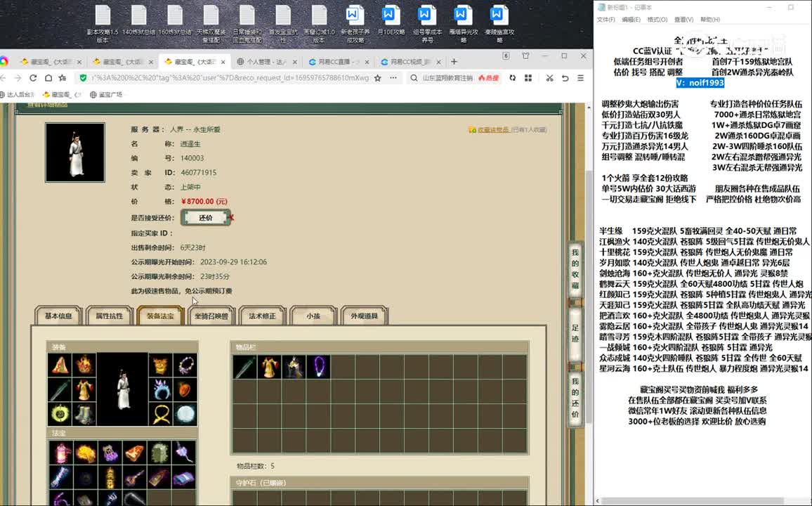Click the tab count 6 indicator
Image resolution: width=812 pixels, height=506 pixels.
[506, 56]
